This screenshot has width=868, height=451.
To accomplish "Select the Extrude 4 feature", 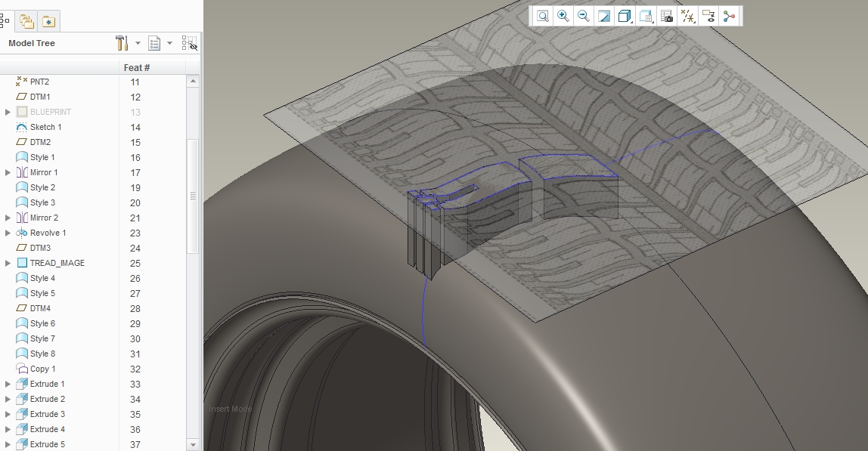I will pos(47,429).
